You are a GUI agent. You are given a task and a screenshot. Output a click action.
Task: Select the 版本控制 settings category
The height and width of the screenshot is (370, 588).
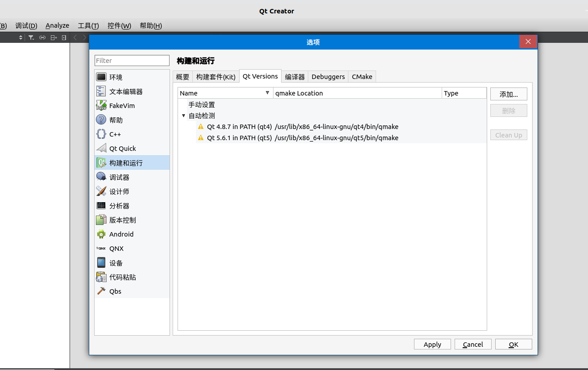coord(132,220)
